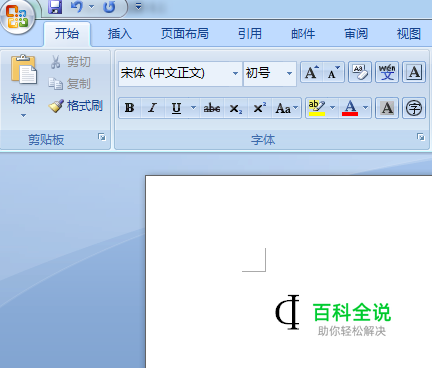This screenshot has height=368, width=432.
Task: Click 复制 copy button
Action: (x=70, y=83)
